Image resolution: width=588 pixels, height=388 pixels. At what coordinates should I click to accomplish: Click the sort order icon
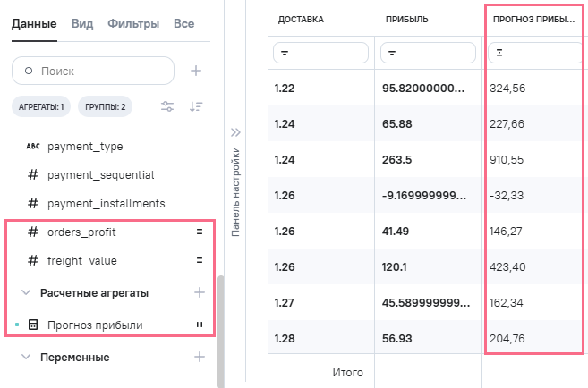click(197, 107)
